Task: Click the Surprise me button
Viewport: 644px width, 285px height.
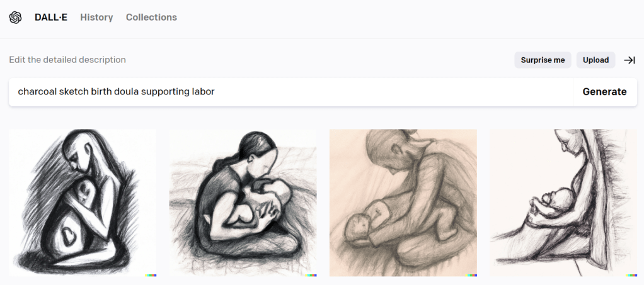Action: click(543, 60)
